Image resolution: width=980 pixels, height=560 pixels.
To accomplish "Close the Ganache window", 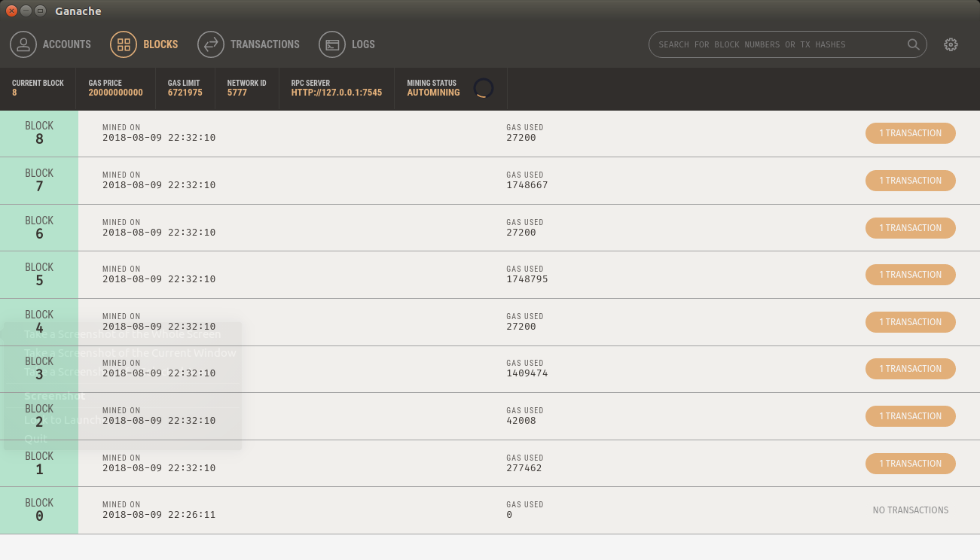I will pyautogui.click(x=11, y=11).
